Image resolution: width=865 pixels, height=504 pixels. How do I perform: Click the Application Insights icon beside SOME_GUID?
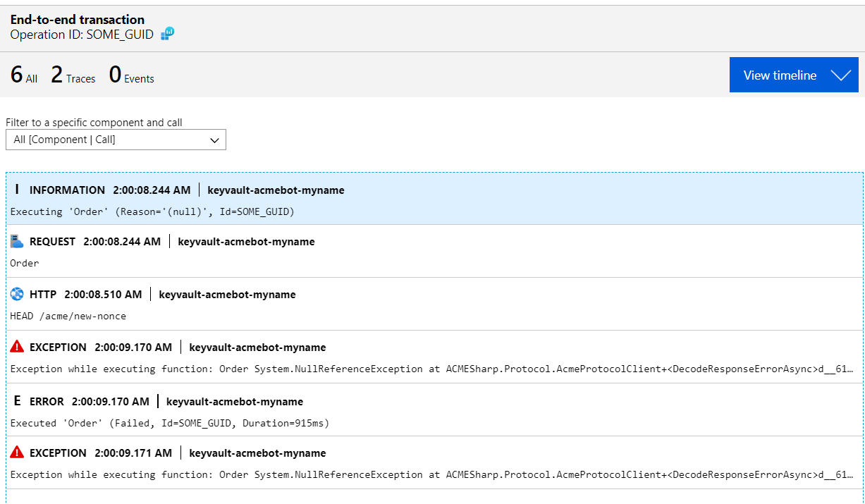(166, 33)
